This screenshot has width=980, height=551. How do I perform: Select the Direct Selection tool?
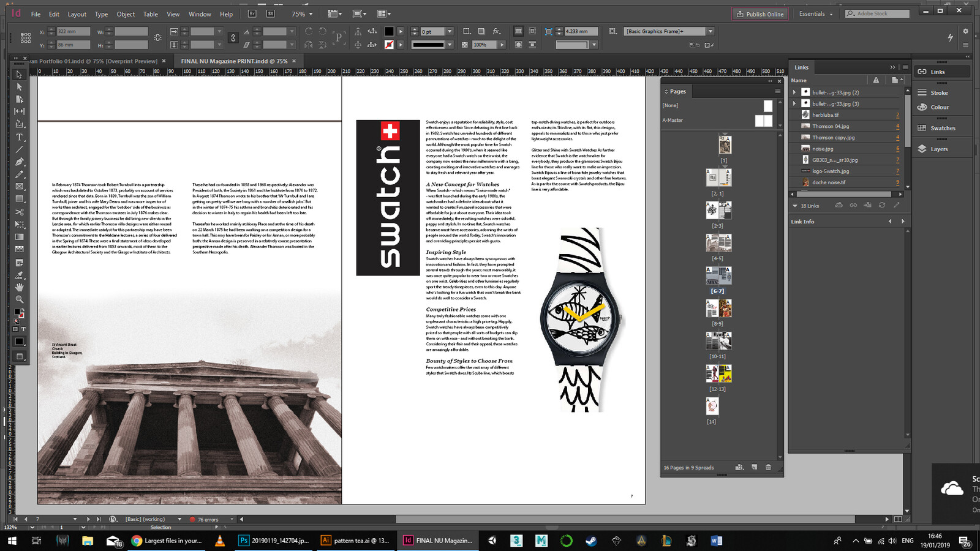[x=19, y=86]
